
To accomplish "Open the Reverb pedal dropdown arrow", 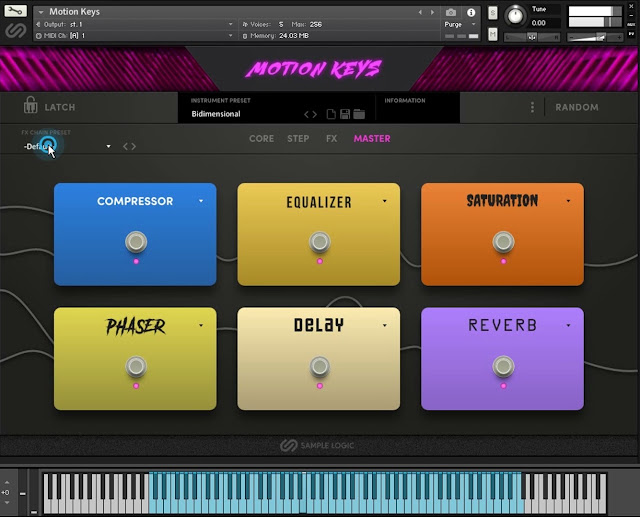I will click(568, 326).
